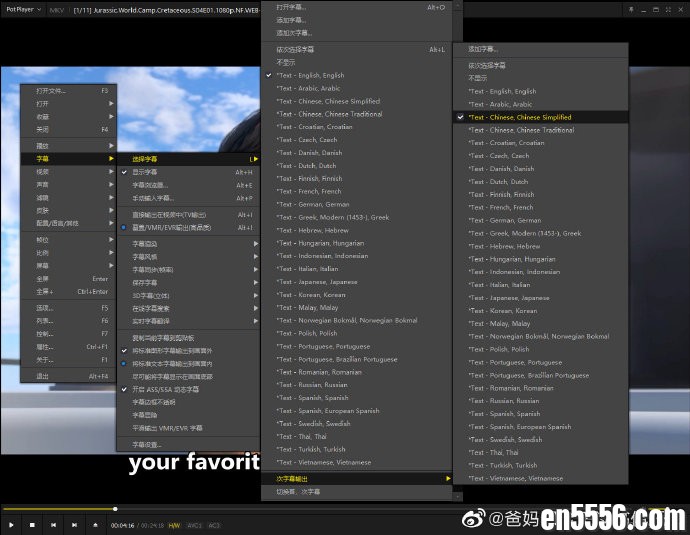The image size is (690, 535).
Task: Click 打开文件... in the context menu
Action: coord(52,90)
